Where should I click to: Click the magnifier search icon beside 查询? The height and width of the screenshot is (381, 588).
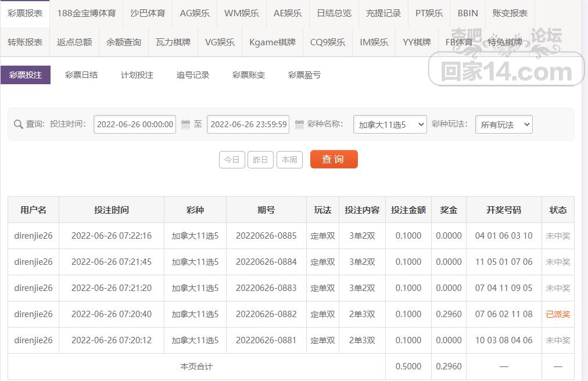[18, 124]
